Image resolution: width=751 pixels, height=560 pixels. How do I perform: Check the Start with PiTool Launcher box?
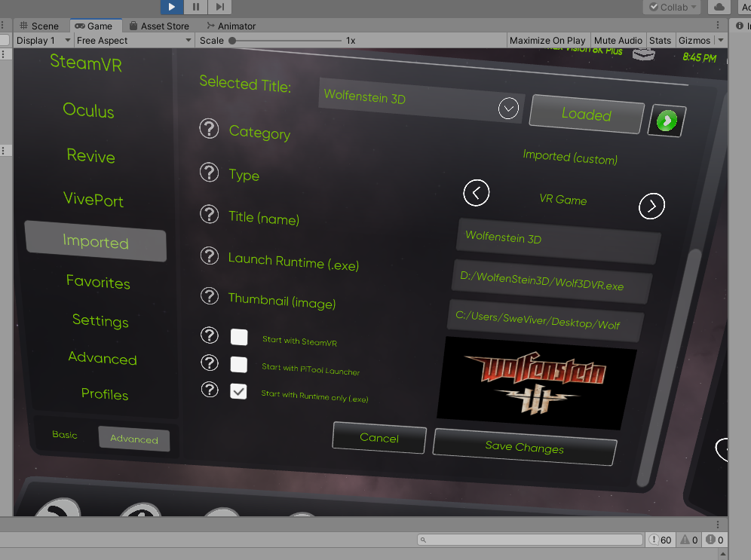point(239,365)
